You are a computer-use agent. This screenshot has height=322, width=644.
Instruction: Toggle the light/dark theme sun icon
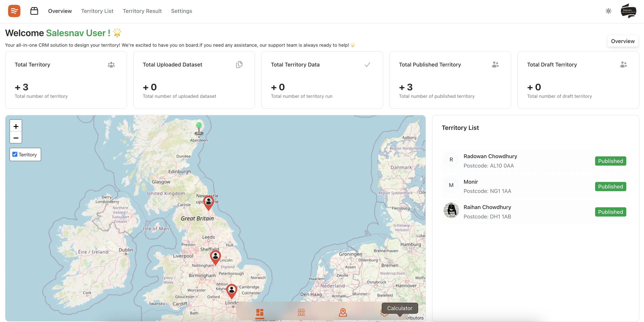pos(609,11)
